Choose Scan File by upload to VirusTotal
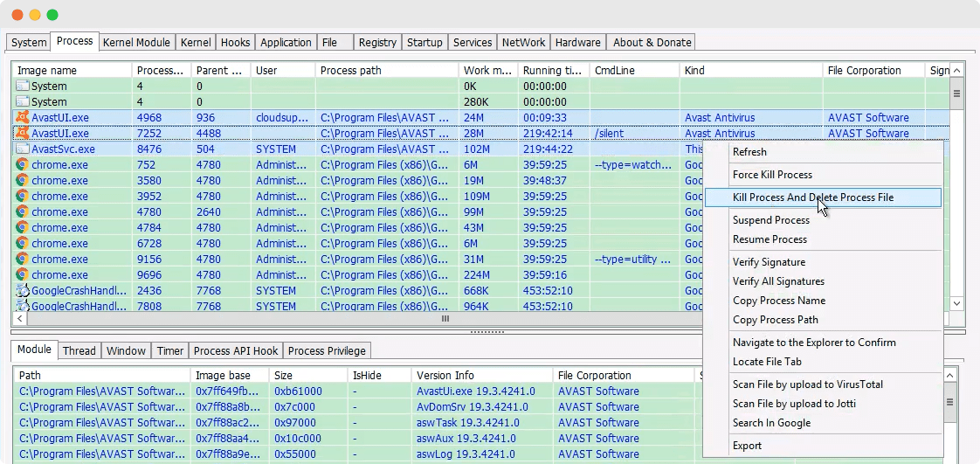Image resolution: width=980 pixels, height=464 pixels. click(807, 384)
